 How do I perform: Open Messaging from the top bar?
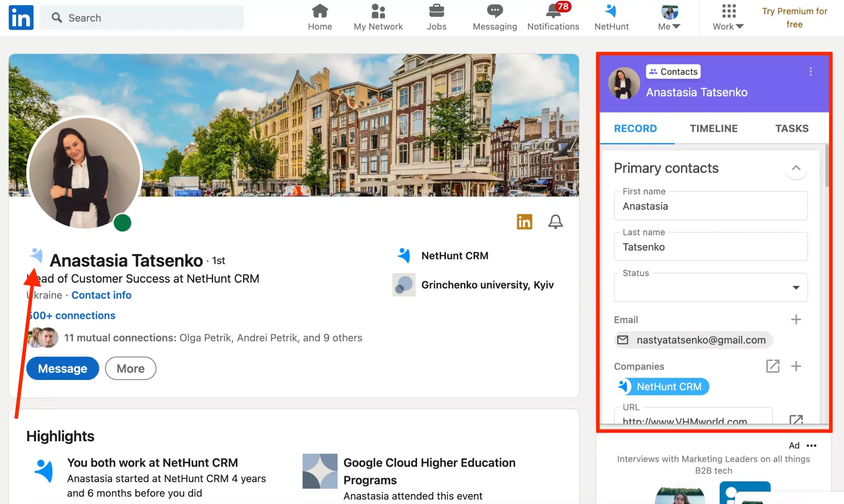click(x=495, y=18)
